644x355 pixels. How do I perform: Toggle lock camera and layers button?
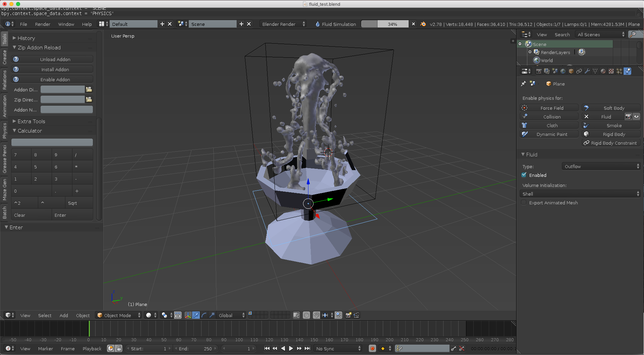click(296, 315)
